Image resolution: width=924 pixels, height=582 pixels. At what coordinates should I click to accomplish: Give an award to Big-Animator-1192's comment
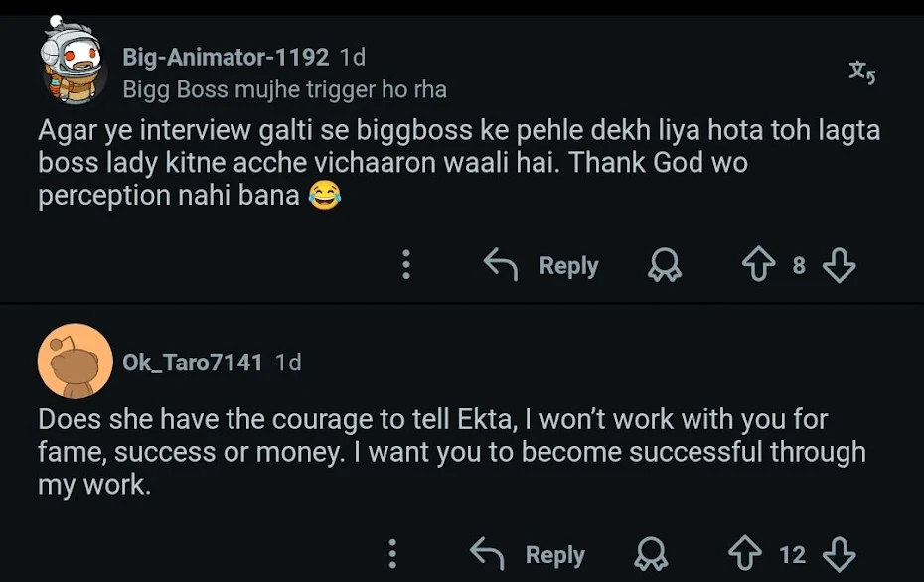[x=664, y=265]
